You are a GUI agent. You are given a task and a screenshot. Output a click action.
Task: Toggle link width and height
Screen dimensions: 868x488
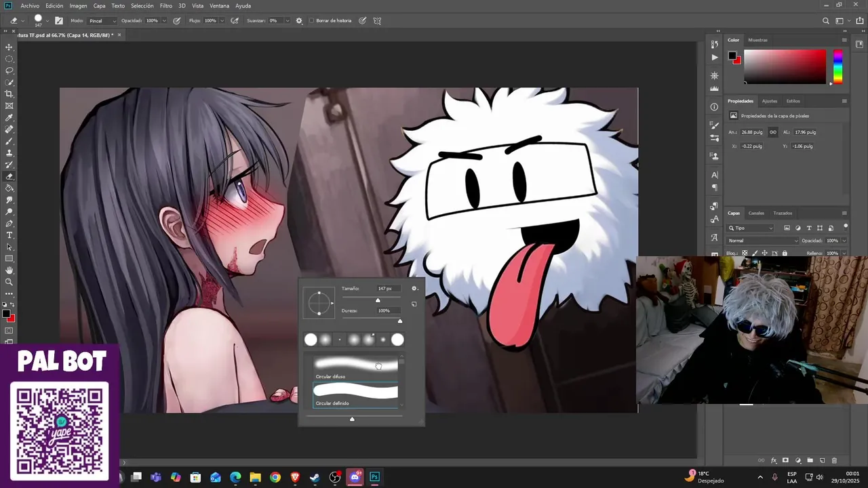click(x=773, y=132)
